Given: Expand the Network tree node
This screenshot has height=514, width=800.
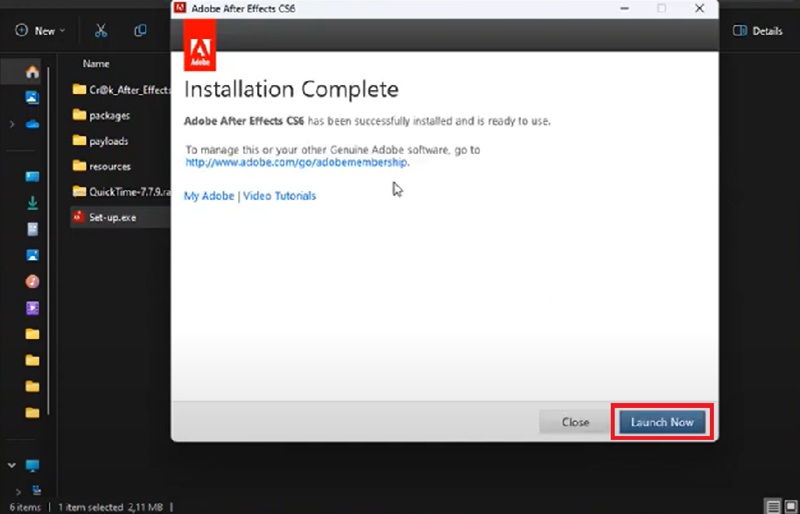Looking at the screenshot, I should (18, 492).
